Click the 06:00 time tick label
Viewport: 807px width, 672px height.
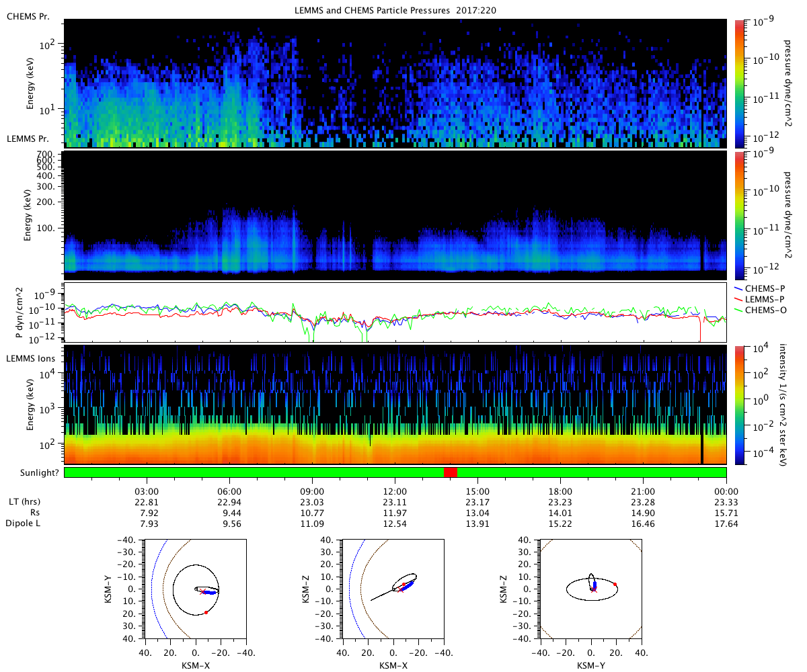[x=230, y=491]
